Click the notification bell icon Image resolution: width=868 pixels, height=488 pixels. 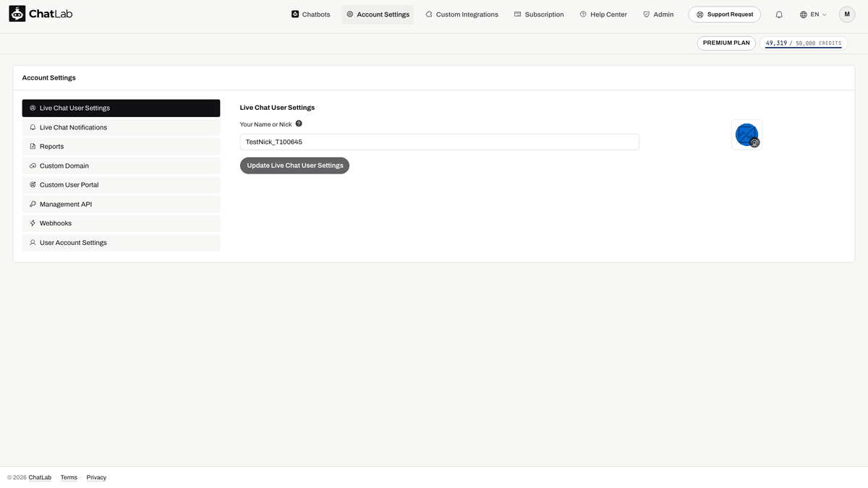779,14
